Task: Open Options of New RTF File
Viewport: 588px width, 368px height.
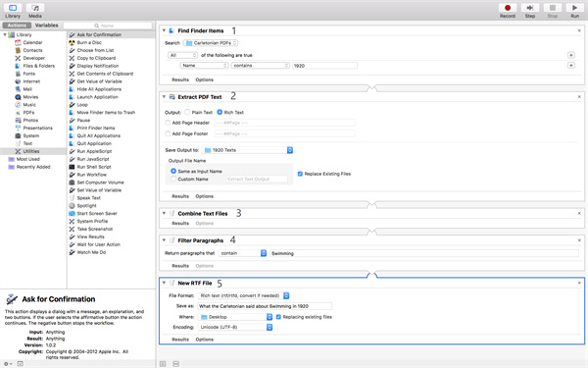Action: (205, 340)
